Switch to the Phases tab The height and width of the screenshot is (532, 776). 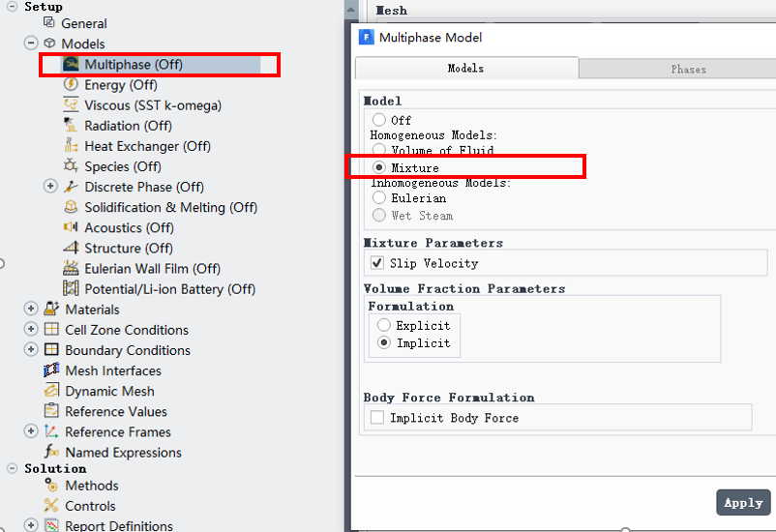tap(678, 70)
